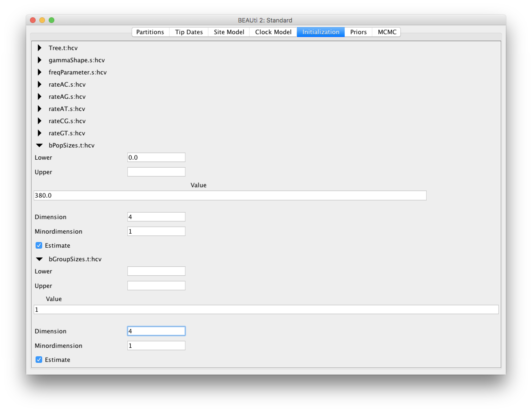Click the bPopSizes Upper input field
The height and width of the screenshot is (412, 532).
pos(156,172)
